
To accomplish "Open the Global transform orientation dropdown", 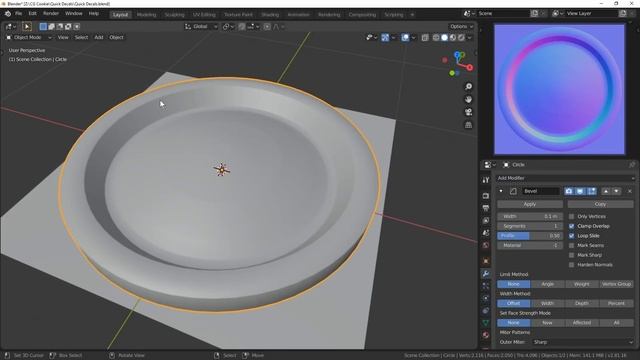I will [x=201, y=27].
